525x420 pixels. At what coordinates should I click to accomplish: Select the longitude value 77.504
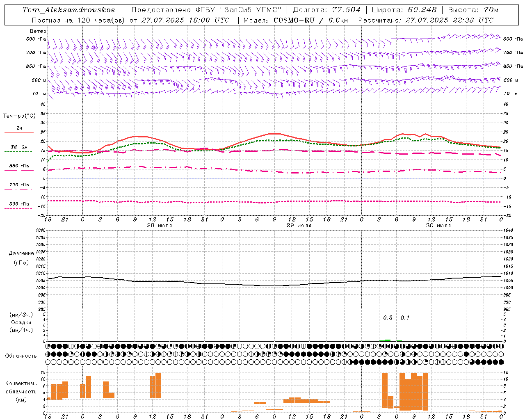(347, 10)
